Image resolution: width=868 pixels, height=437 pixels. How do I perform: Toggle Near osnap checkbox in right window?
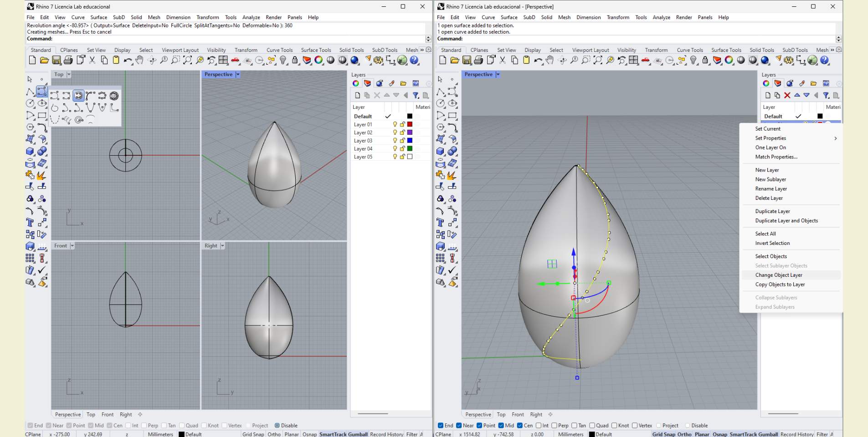point(458,426)
